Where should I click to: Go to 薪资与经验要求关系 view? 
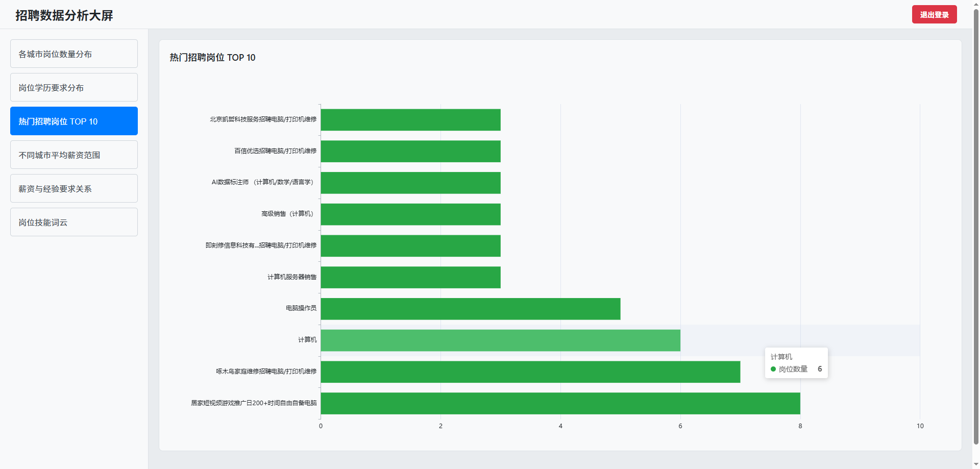point(74,189)
